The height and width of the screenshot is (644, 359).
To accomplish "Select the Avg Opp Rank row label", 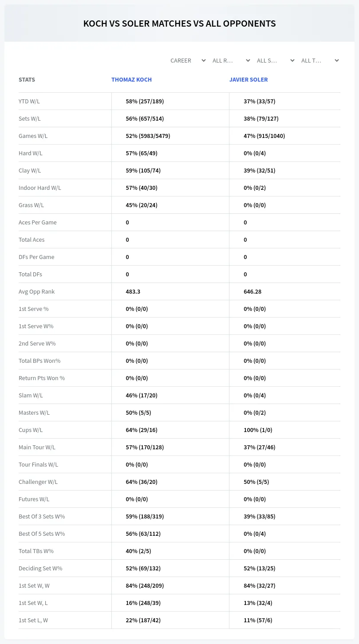I will [x=37, y=291].
